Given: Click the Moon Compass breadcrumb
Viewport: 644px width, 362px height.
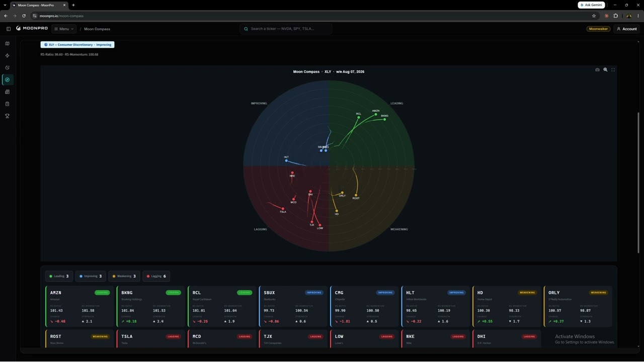Looking at the screenshot, I should click(97, 29).
